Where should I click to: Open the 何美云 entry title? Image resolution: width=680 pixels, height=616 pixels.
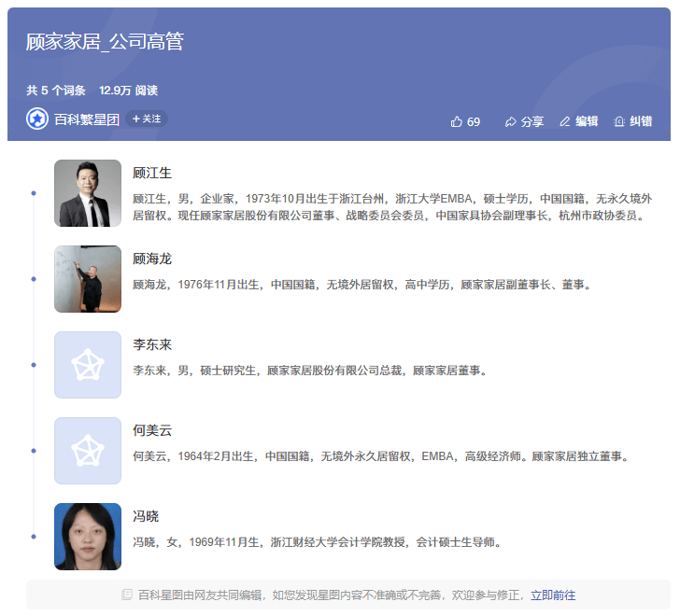pos(152,430)
